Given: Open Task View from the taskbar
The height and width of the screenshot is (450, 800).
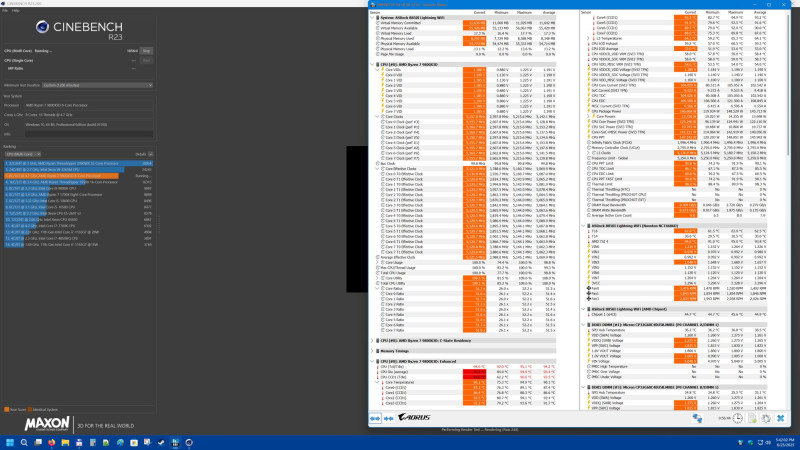Looking at the screenshot, I should pos(38,442).
